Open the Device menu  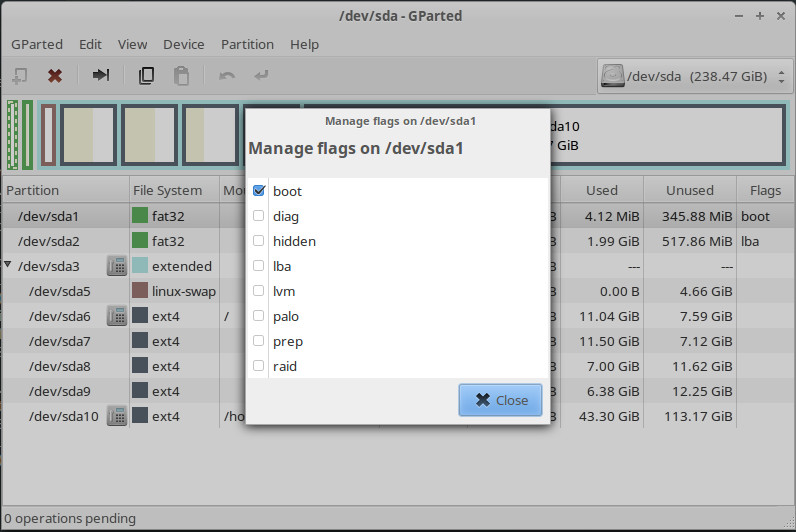(x=184, y=45)
